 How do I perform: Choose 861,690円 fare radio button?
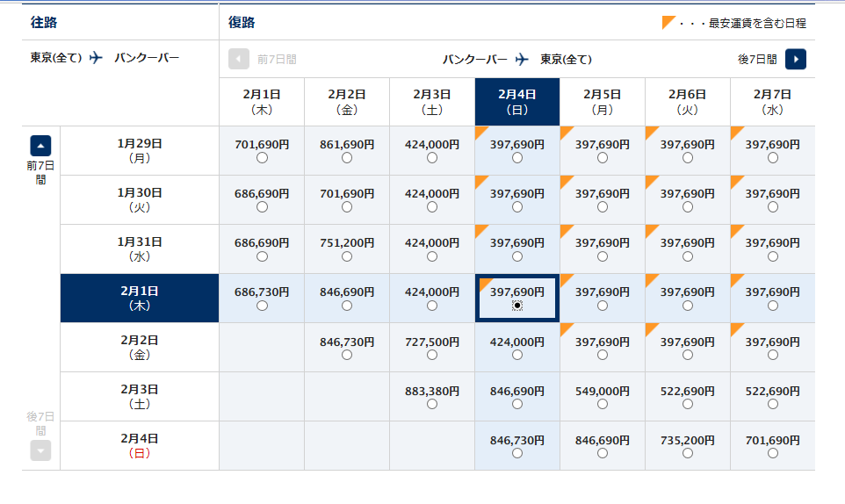(x=347, y=158)
